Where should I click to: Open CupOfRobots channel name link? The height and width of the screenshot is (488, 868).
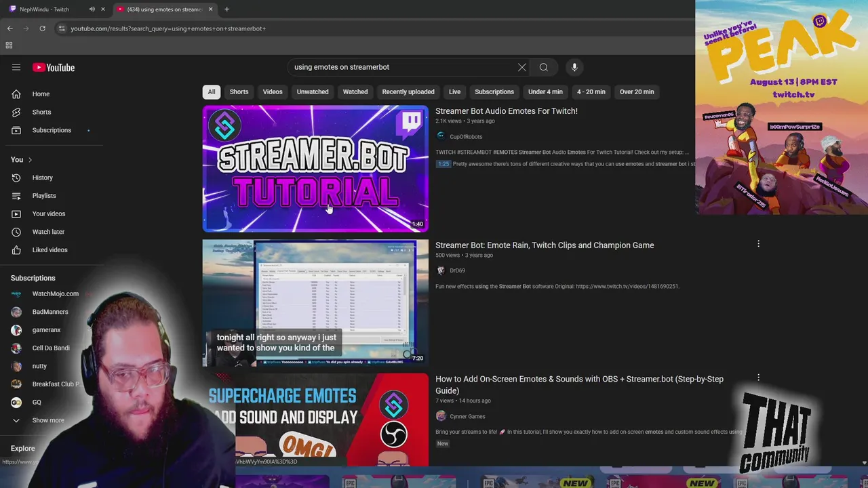coord(466,137)
